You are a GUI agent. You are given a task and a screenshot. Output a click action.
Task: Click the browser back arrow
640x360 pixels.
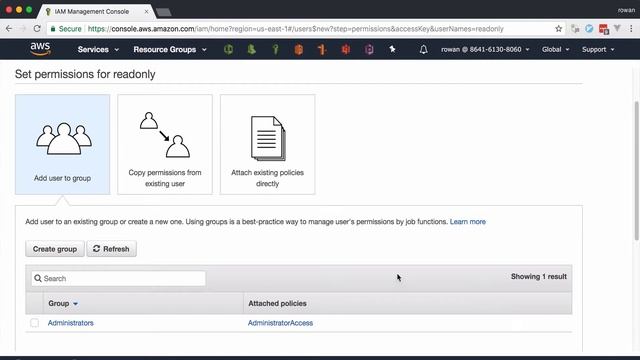click(9, 29)
